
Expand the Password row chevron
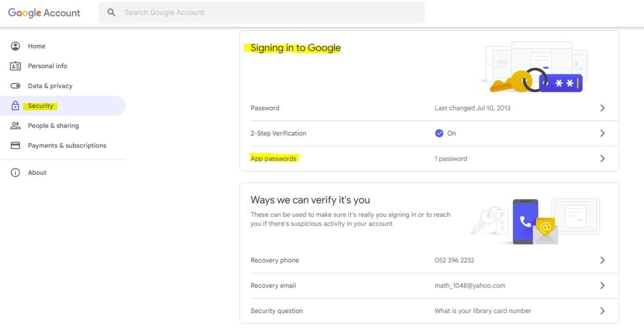click(x=602, y=108)
